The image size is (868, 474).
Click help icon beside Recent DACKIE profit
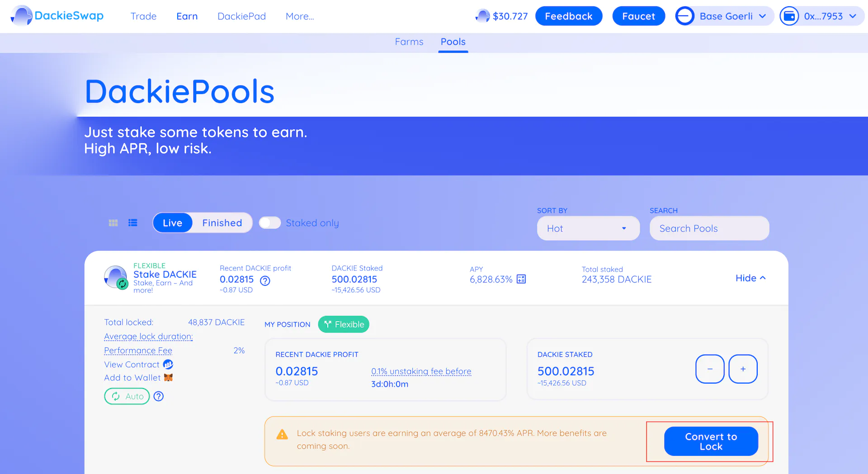click(265, 281)
